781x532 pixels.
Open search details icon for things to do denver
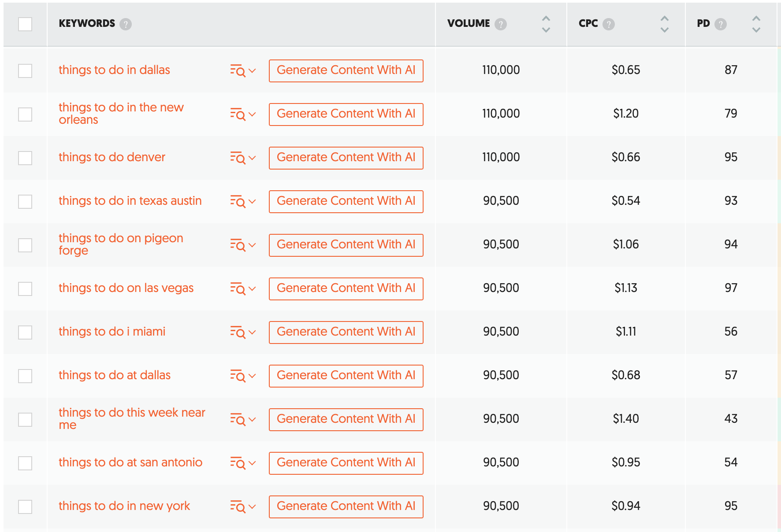click(x=238, y=158)
